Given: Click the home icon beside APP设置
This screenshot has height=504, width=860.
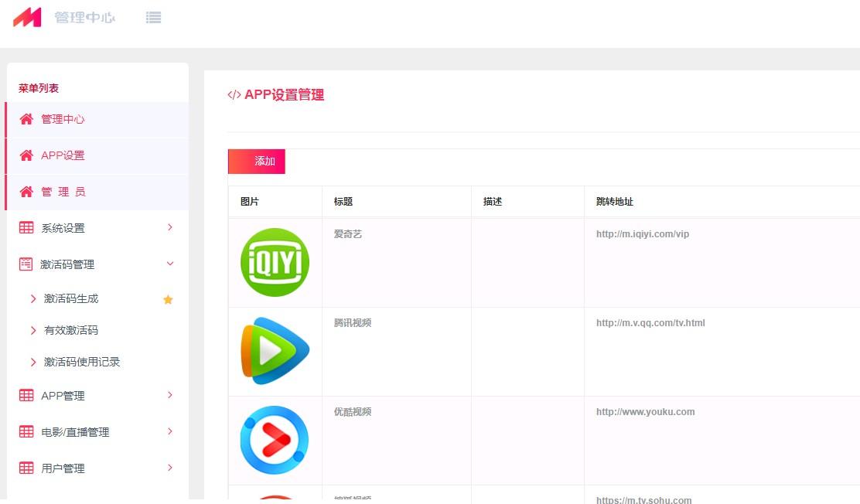Looking at the screenshot, I should 26,155.
